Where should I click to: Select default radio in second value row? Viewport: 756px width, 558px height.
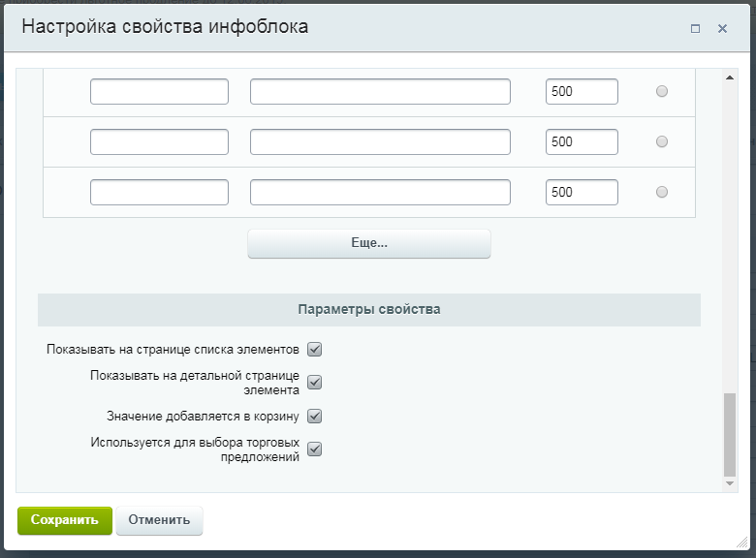coord(662,141)
